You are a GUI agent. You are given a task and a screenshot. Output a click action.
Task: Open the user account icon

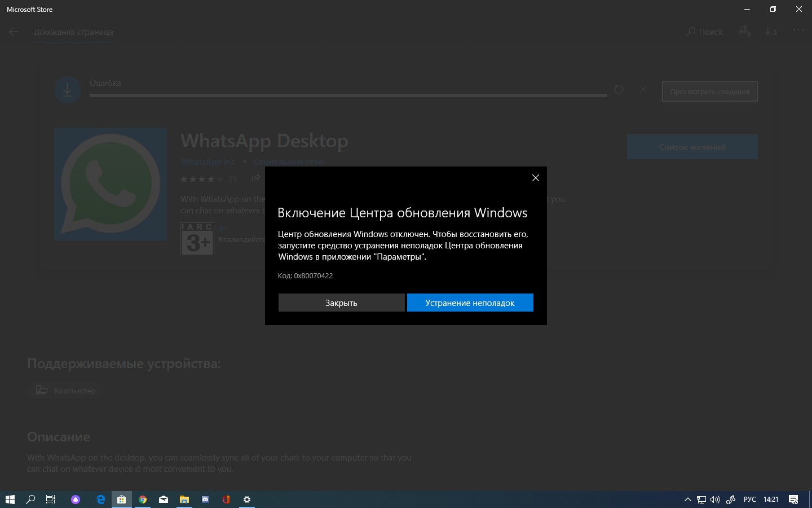click(x=744, y=32)
